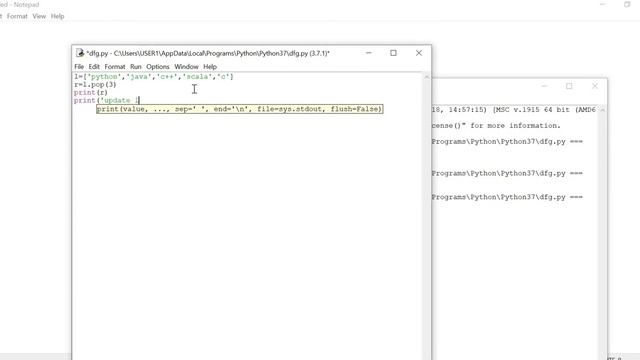Maximize the dfg.py editor window
The image size is (640, 360).
pos(393,53)
